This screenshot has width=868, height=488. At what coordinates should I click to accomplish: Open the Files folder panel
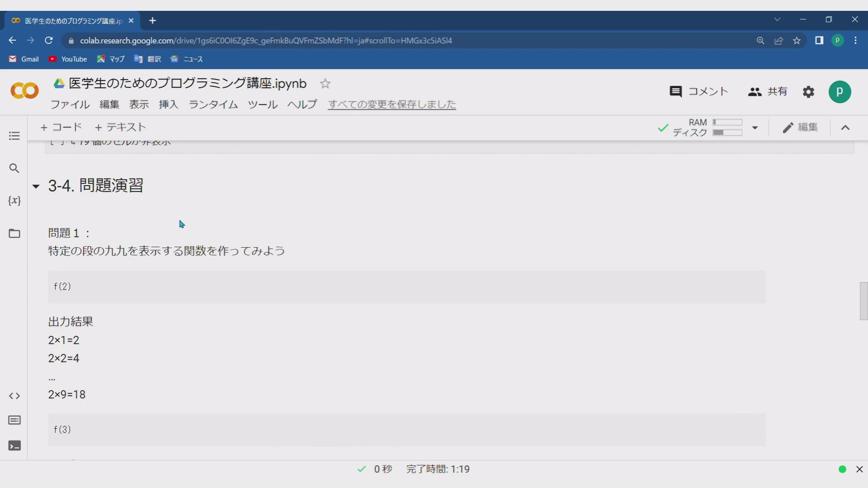pyautogui.click(x=14, y=234)
